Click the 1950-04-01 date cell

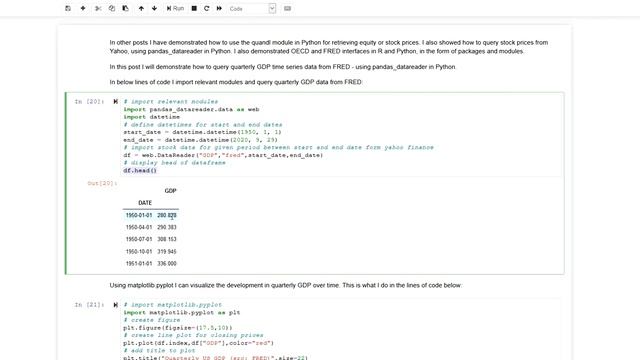point(139,227)
